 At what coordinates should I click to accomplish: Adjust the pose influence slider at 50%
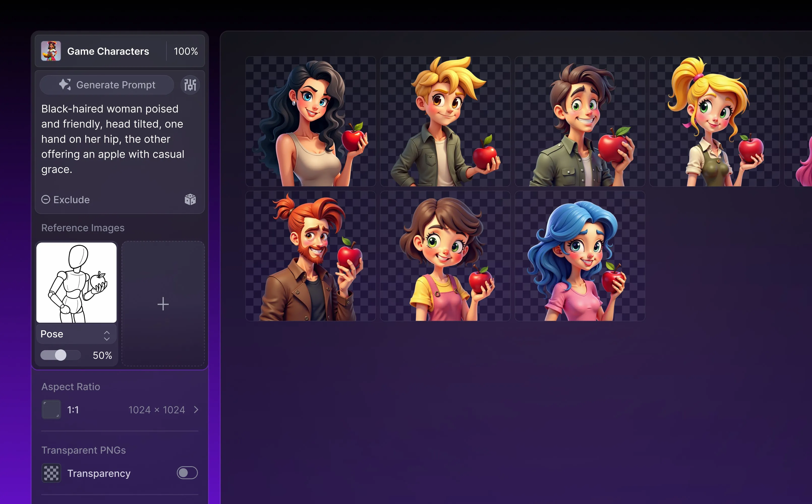tap(60, 355)
